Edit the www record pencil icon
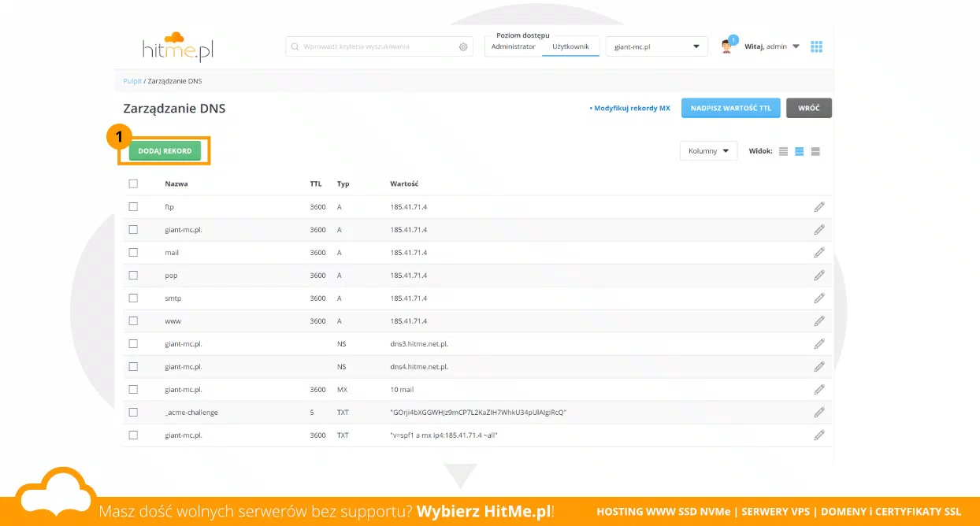Screen dimensions: 980x526 coord(819,321)
